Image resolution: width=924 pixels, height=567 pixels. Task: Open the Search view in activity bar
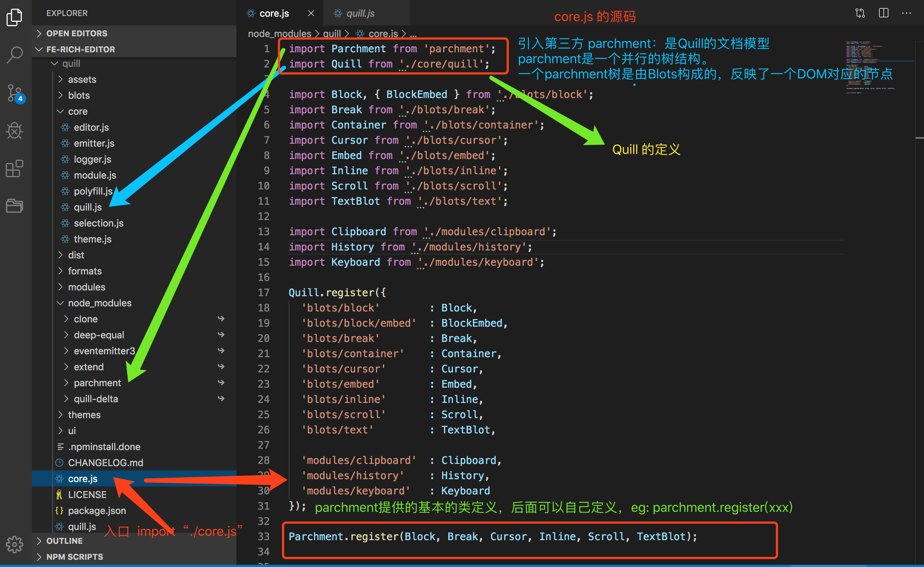(x=15, y=55)
